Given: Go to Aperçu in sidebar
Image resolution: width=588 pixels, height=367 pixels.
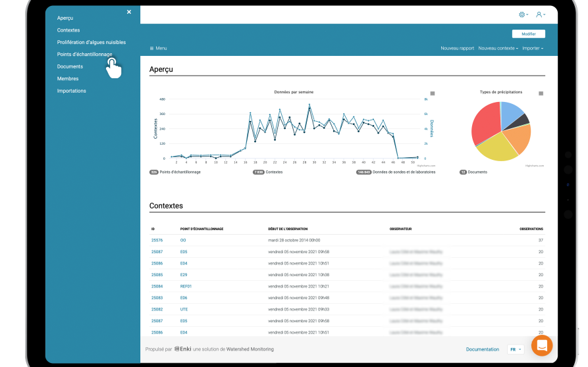Looking at the screenshot, I should coord(65,18).
